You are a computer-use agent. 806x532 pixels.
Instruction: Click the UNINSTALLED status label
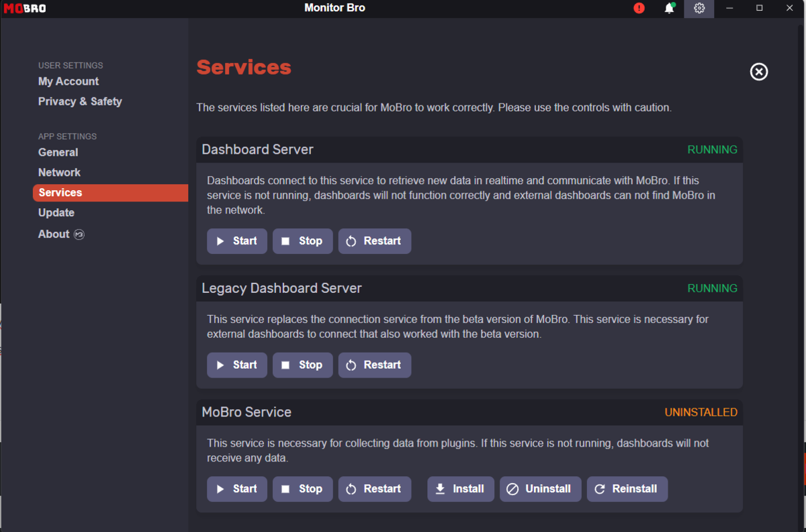(701, 412)
